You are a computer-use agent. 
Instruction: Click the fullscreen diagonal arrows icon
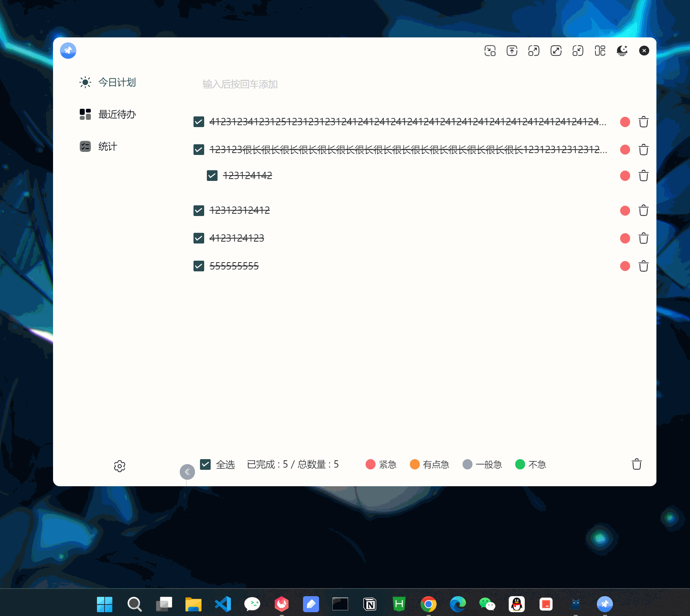tap(556, 50)
